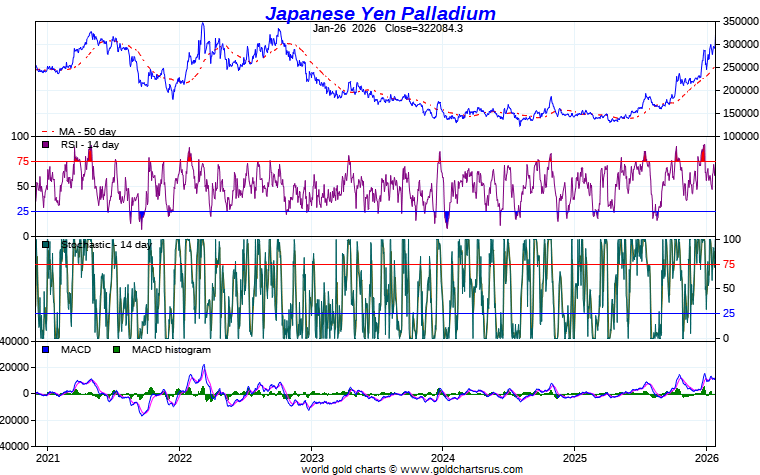Screen dimensions: 760x475
Task: Click the red 75 label on RSI axis
Action: click(23, 161)
